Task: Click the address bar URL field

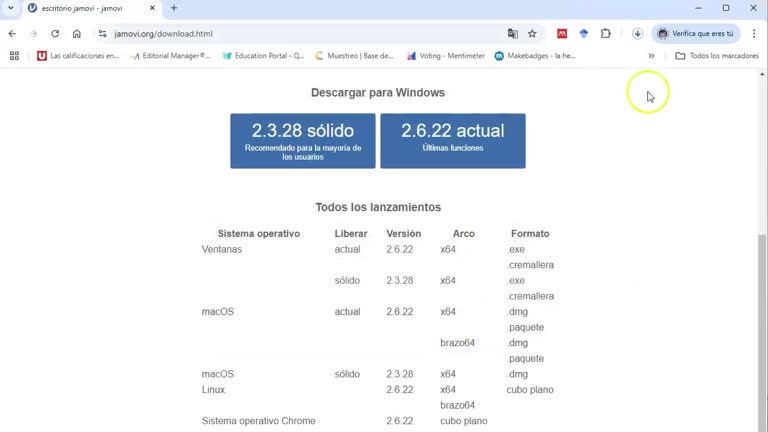Action: point(304,34)
